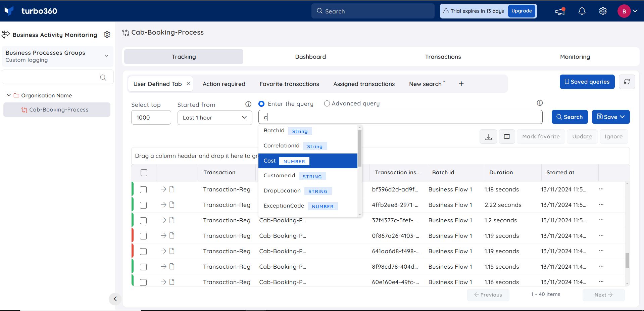Open arrow icon for the bf396d2d transaction
Screen dimensions: 644x311
[163, 189]
